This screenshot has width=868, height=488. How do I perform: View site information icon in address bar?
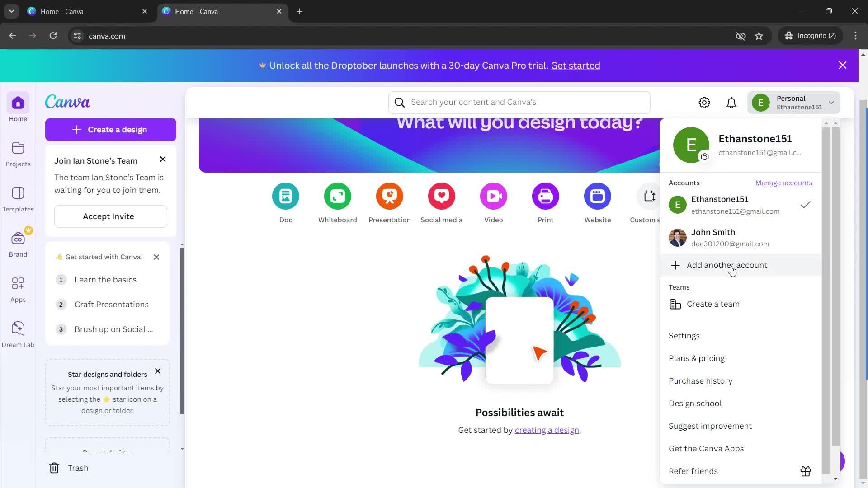point(77,36)
